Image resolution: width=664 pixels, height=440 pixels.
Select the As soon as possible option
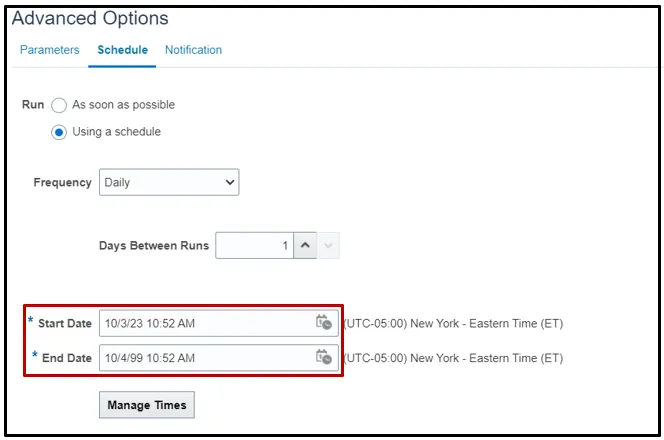(59, 105)
